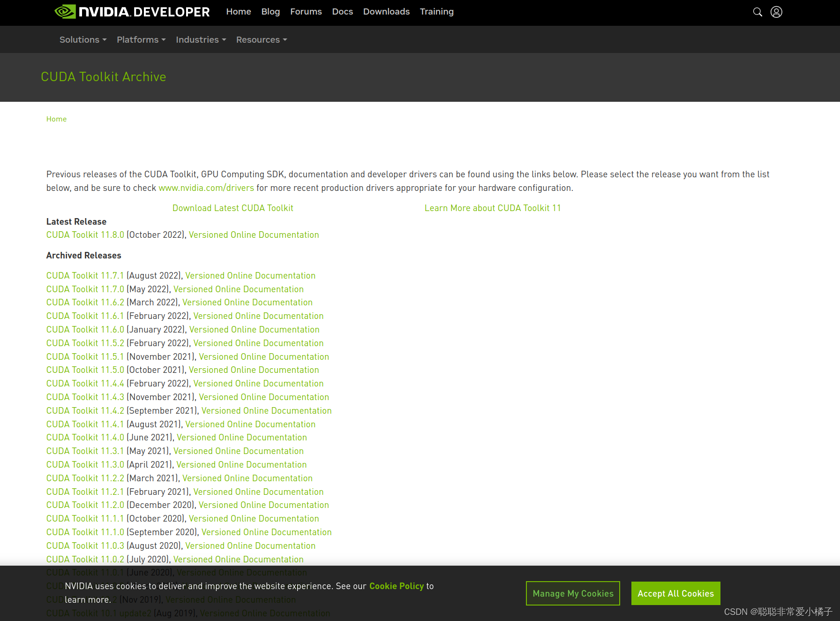Open CUDA Toolkit 11.4.0 link
The height and width of the screenshot is (621, 840).
click(85, 437)
